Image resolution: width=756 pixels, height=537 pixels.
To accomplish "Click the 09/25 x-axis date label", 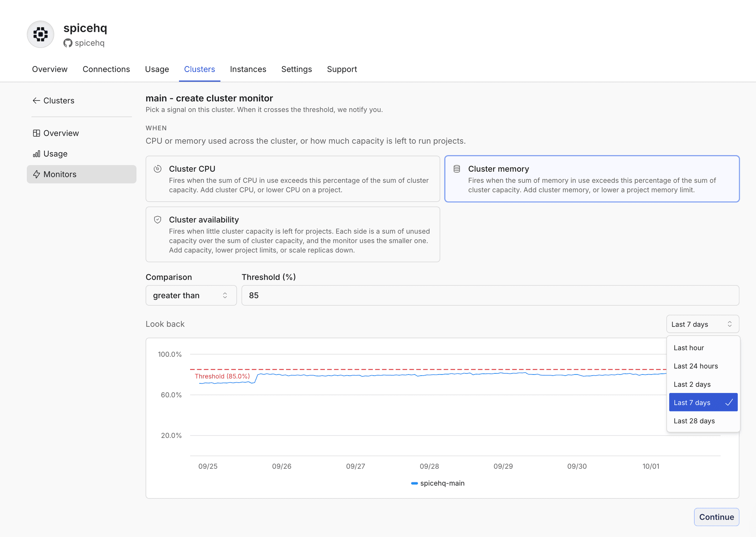I will coord(208,466).
